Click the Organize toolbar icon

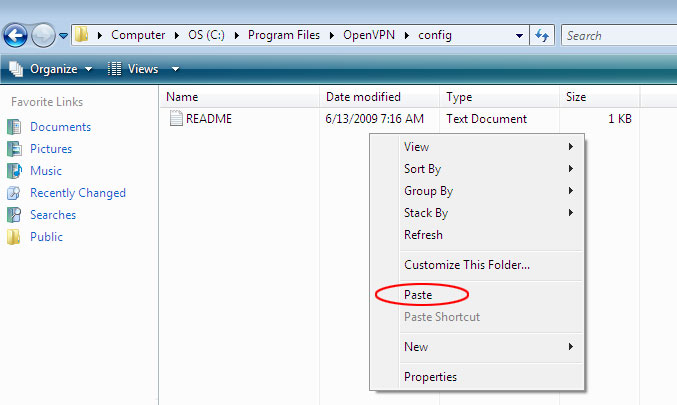(16, 69)
